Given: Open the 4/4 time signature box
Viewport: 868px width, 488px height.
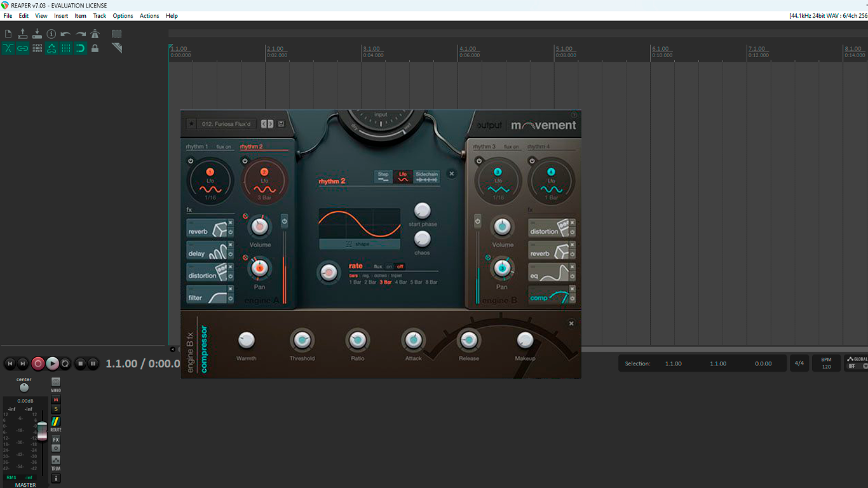Looking at the screenshot, I should 799,363.
